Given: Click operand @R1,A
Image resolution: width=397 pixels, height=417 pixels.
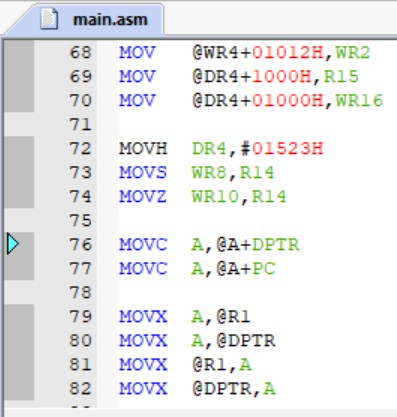Looking at the screenshot, I should coord(222,365).
